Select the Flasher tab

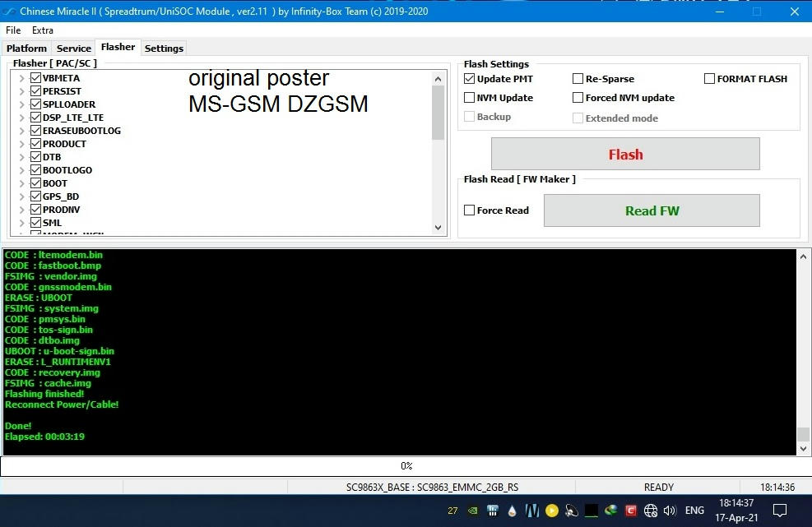pyautogui.click(x=118, y=47)
